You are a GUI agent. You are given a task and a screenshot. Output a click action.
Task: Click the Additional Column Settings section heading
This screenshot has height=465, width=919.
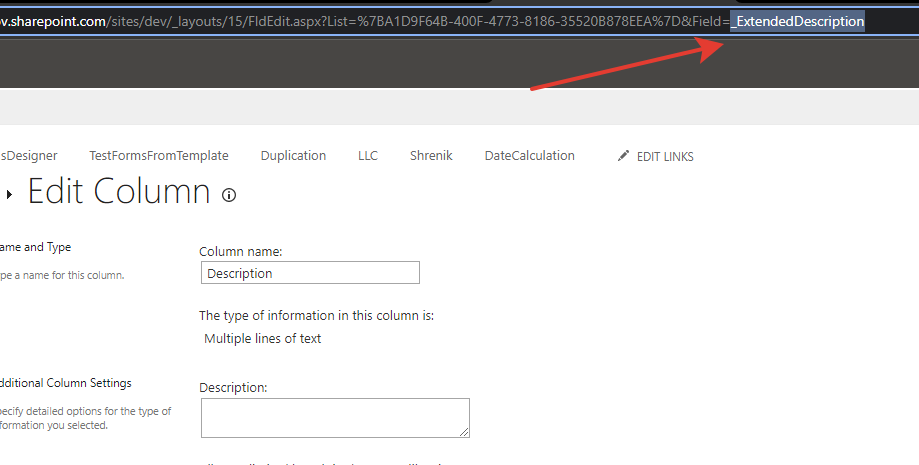(x=65, y=383)
